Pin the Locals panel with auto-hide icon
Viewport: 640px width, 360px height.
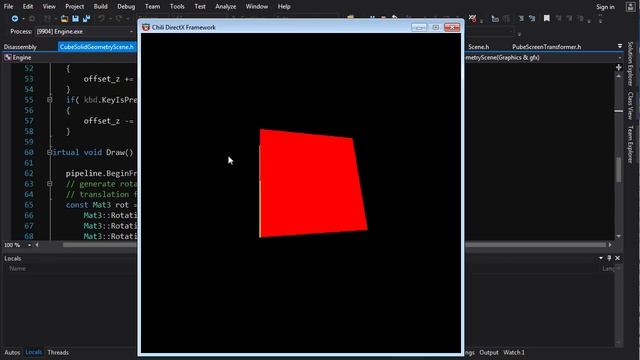pos(609,258)
